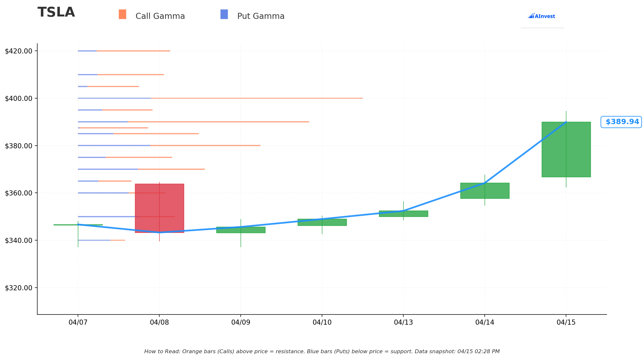Click the 04/15 date axis label
This screenshot has height=359, width=644.
coord(566,322)
